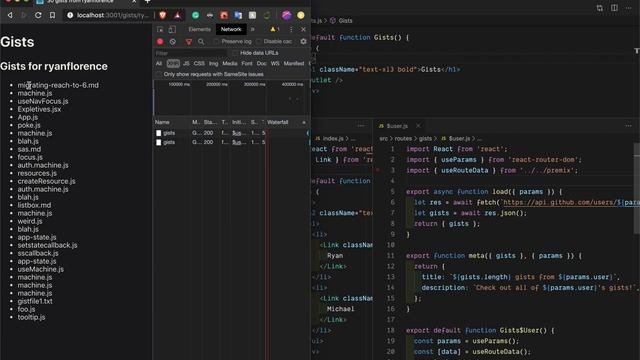Open Brave Shields lion icon

pos(163,15)
